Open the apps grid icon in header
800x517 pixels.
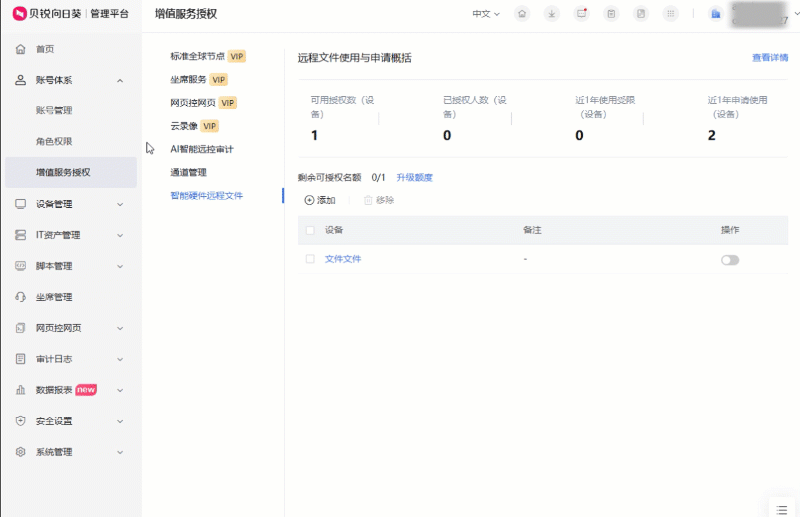tap(671, 14)
